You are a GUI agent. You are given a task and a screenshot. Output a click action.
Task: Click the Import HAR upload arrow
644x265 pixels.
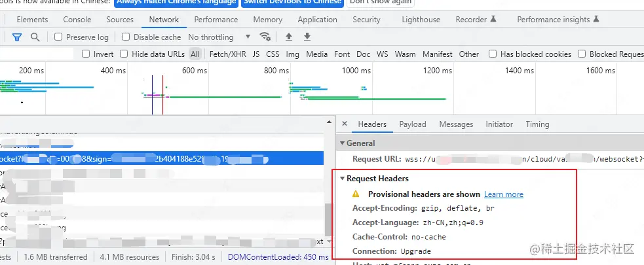tap(289, 37)
